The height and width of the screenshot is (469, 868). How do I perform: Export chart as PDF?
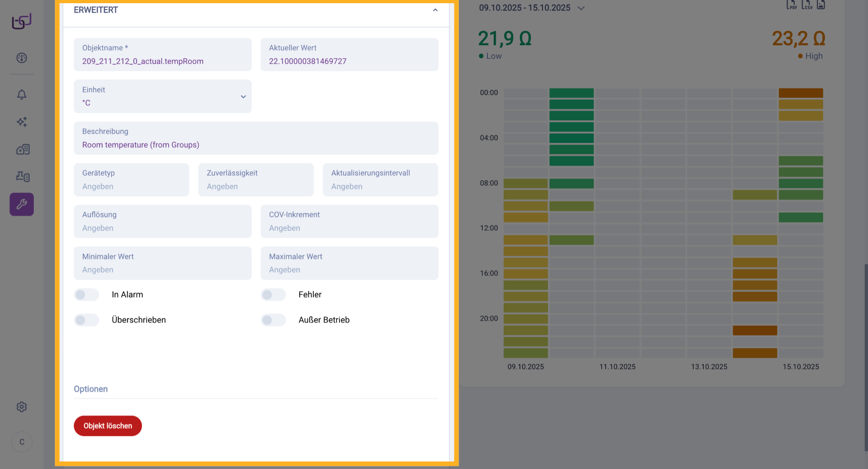[792, 5]
